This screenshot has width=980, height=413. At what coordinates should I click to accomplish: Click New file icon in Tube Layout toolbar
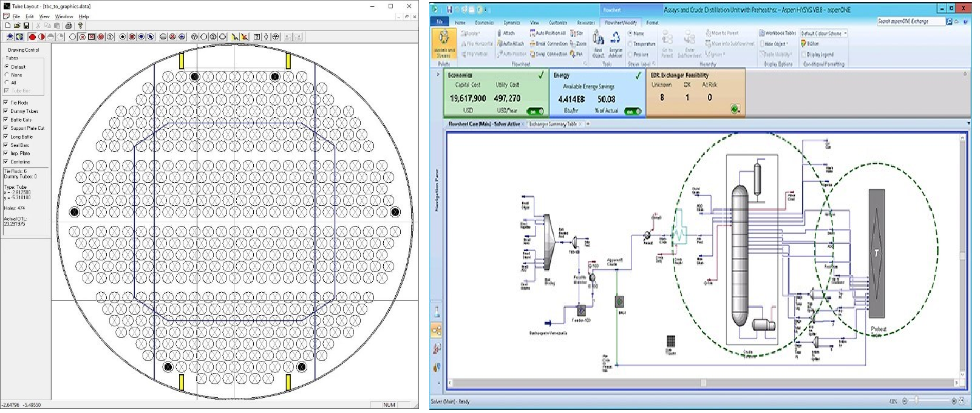point(7,26)
